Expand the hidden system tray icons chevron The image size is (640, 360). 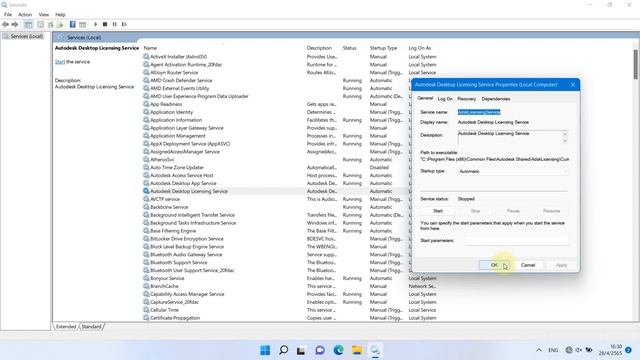[x=539, y=350]
